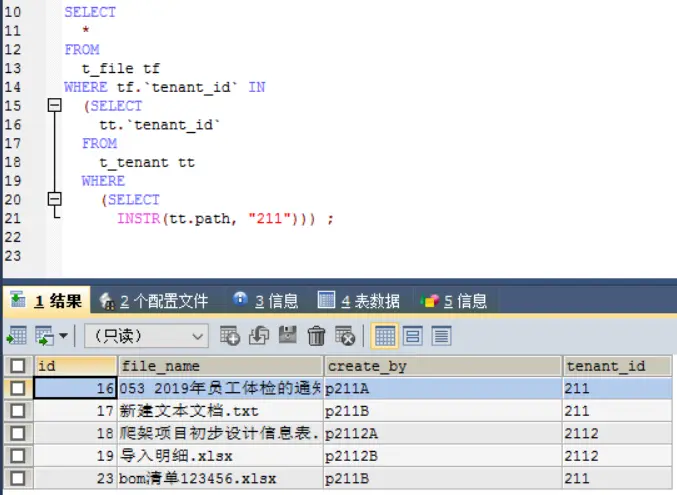Click the asterisk on line 11
Image resolution: width=677 pixels, height=495 pixels.
pyautogui.click(x=85, y=31)
